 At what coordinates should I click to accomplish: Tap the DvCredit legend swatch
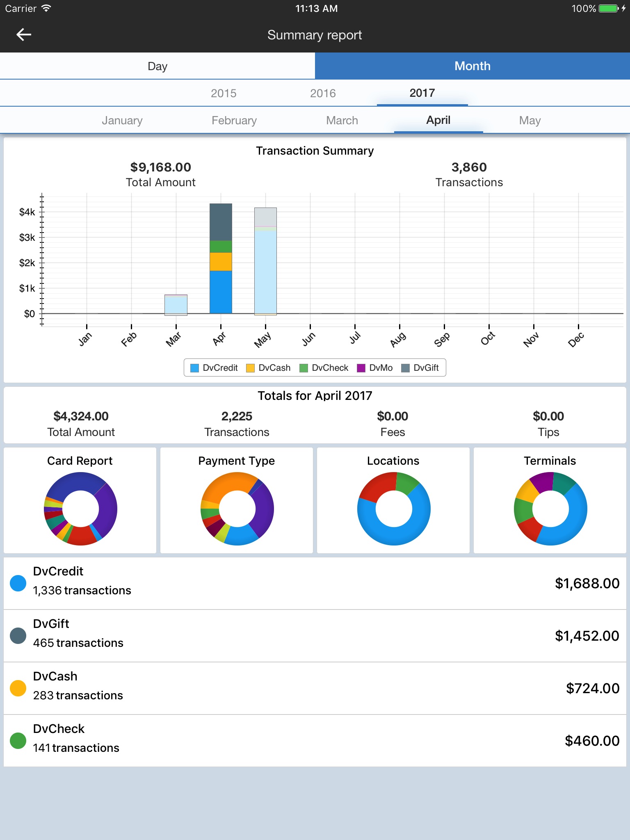tap(195, 368)
